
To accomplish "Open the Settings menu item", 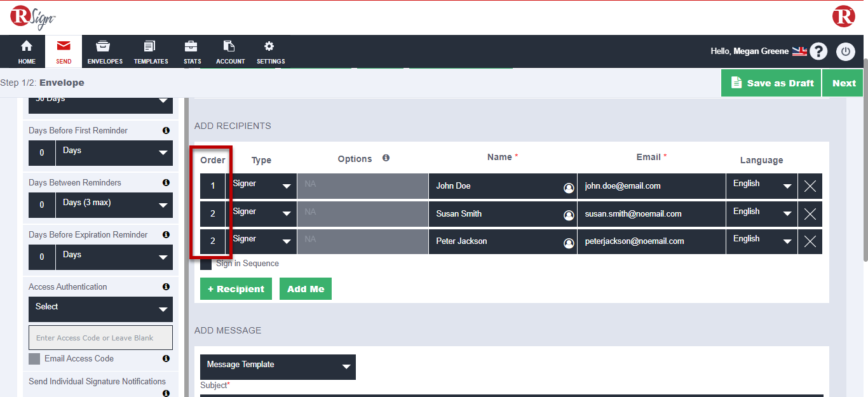I will pyautogui.click(x=270, y=51).
